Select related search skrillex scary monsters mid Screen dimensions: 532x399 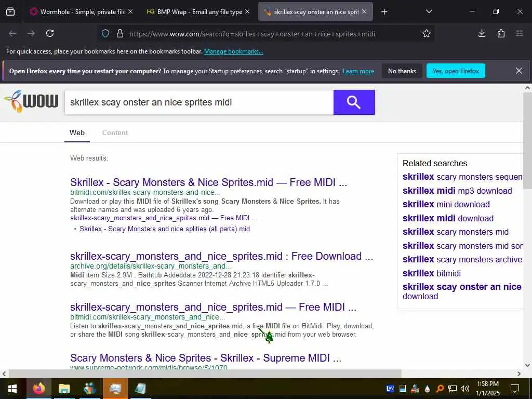[455, 232]
